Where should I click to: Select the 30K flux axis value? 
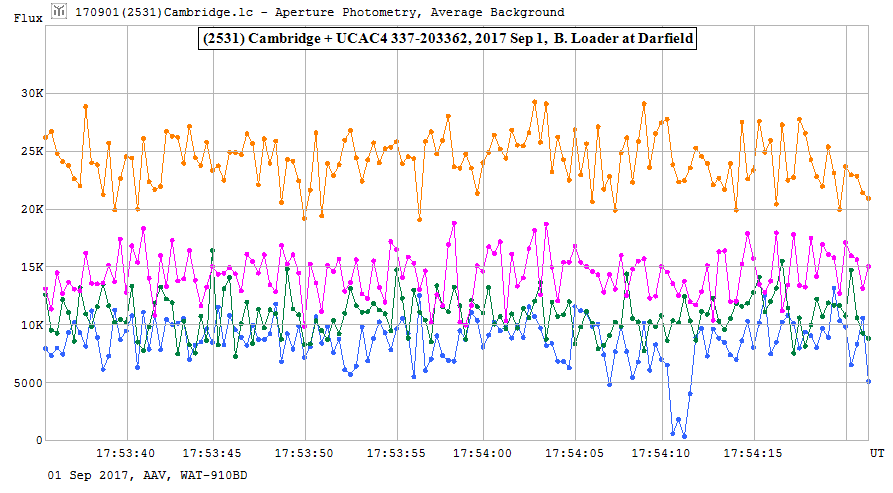point(32,93)
